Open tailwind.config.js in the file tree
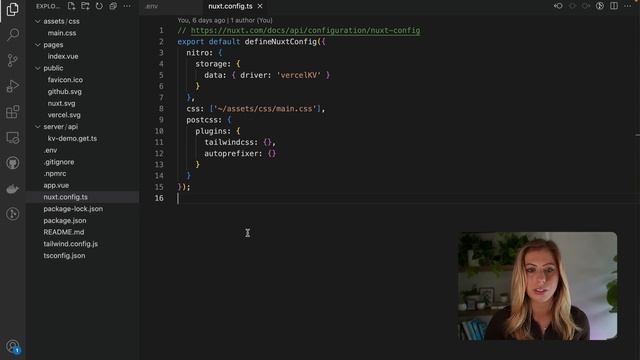Screen dimensions: 640x360 click(x=71, y=244)
